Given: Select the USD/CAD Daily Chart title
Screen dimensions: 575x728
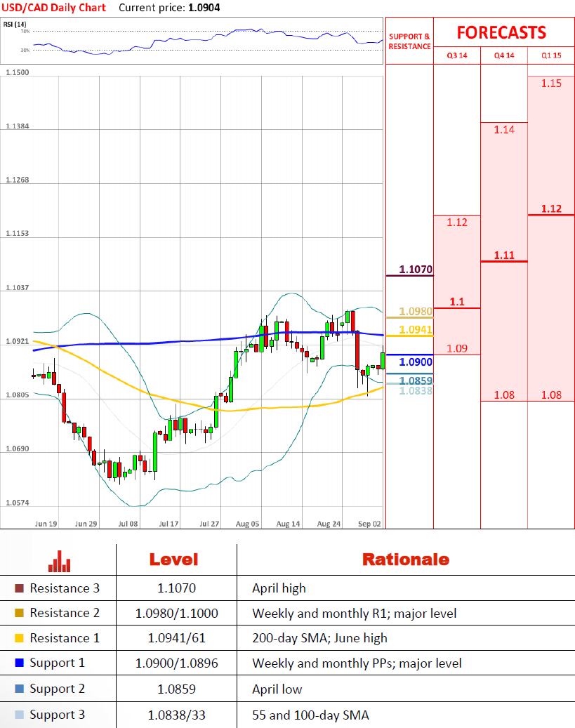Looking at the screenshot, I should pyautogui.click(x=54, y=8).
